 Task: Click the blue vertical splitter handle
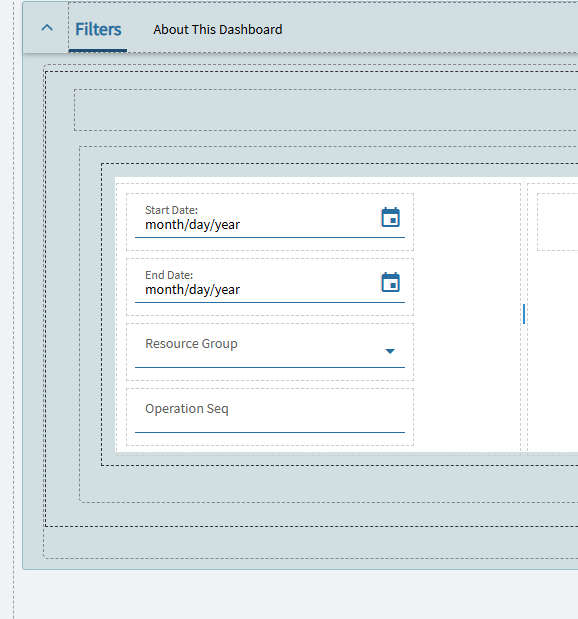(x=524, y=314)
